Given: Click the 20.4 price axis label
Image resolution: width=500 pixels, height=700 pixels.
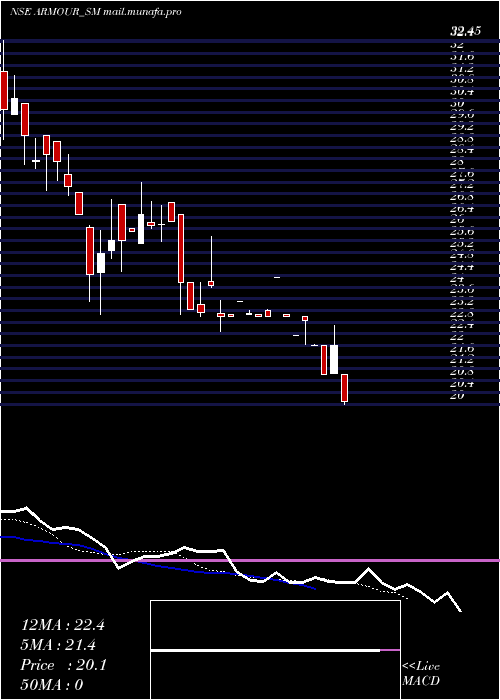Looking at the screenshot, I should point(462,383).
